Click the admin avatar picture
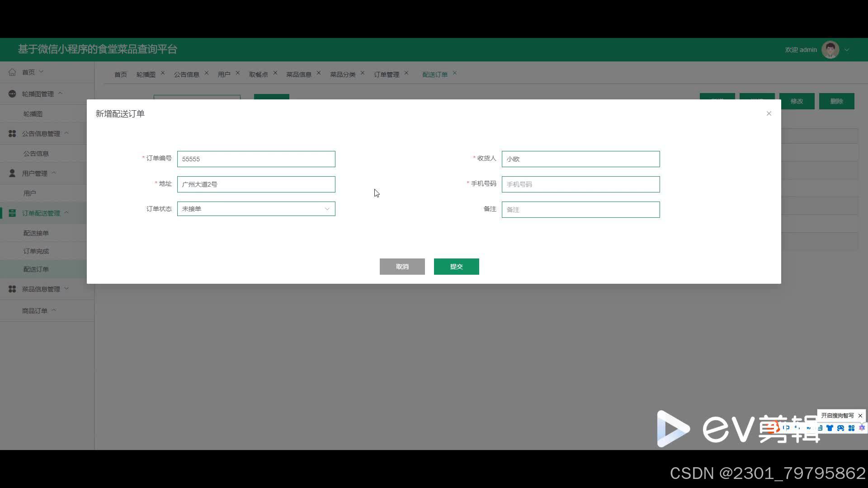868x488 pixels. tap(830, 50)
